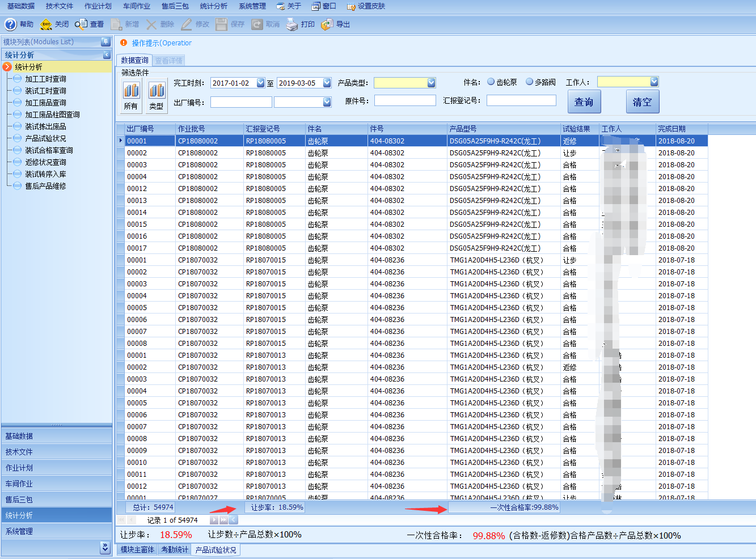Open the 车间作业 menu in menu bar

point(137,6)
